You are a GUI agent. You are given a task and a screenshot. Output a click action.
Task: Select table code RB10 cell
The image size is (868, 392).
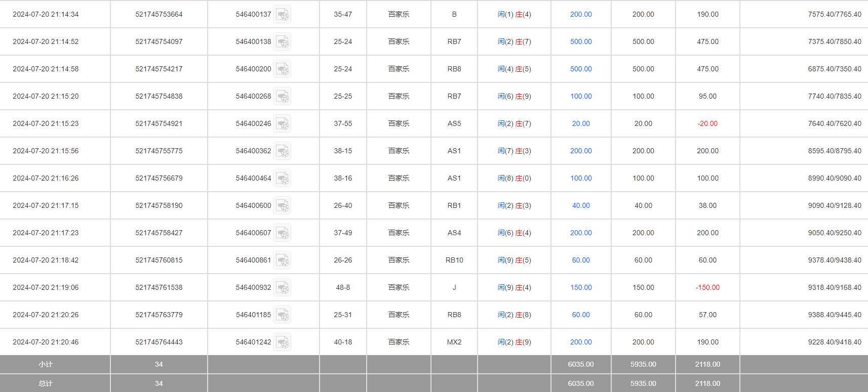454,260
